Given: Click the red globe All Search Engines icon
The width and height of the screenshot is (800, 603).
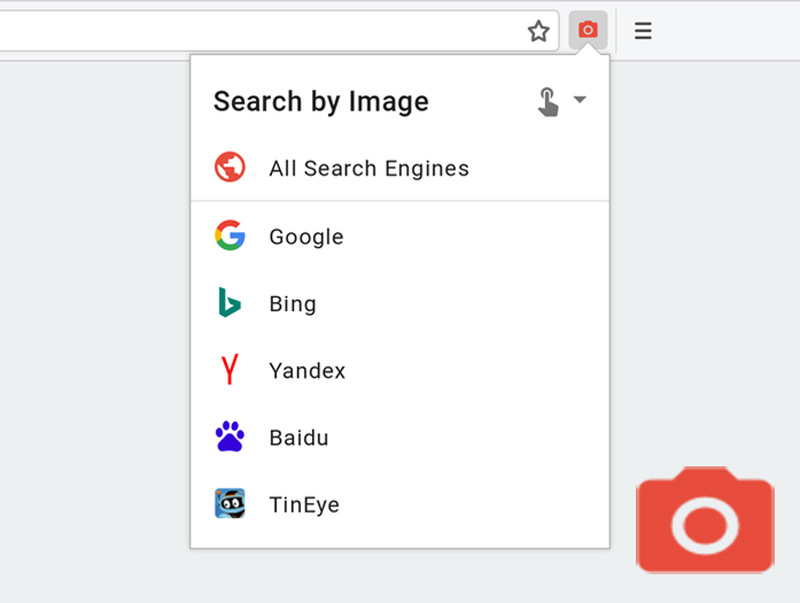Looking at the screenshot, I should point(230,167).
